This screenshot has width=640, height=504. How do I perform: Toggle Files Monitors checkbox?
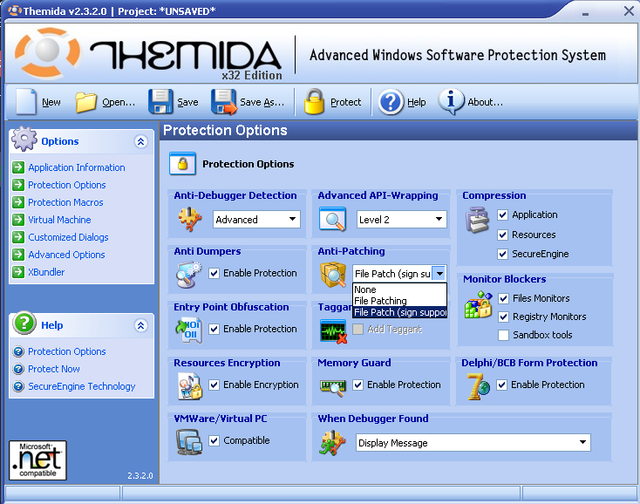click(x=504, y=299)
